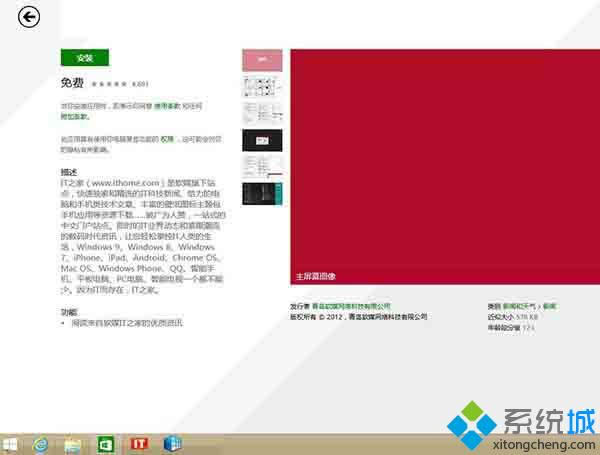Image resolution: width=600 pixels, height=455 pixels.
Task: Open the 使用条款 terms link
Action: point(167,106)
